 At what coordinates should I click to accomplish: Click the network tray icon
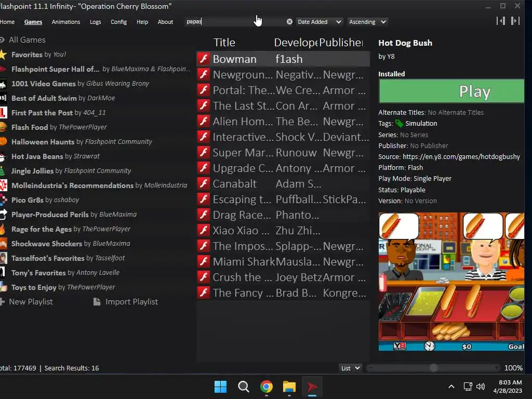pos(468,387)
